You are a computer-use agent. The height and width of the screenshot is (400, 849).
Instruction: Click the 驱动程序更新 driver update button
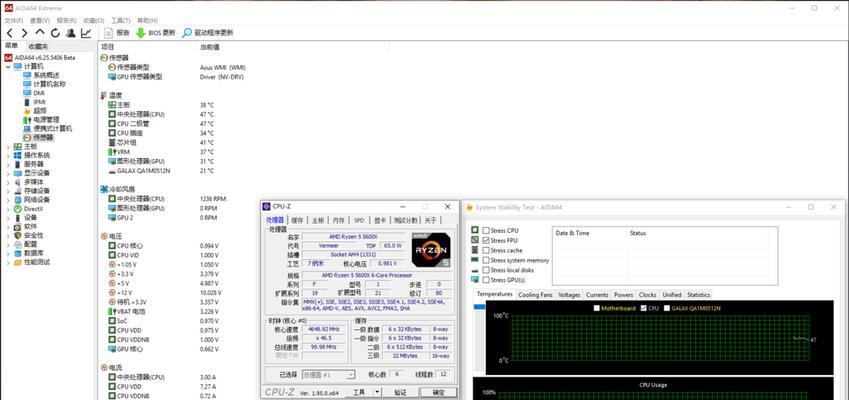207,33
